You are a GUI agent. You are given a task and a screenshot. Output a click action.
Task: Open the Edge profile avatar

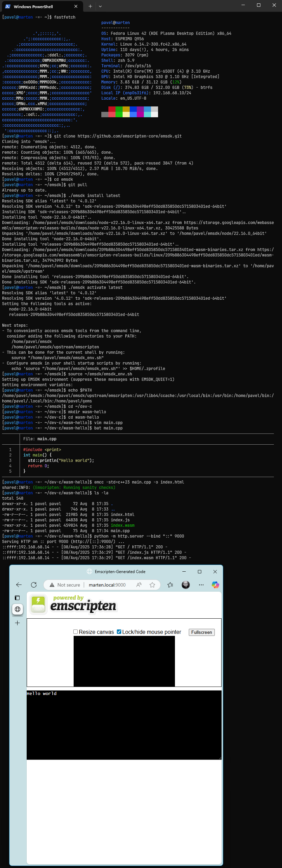[x=186, y=585]
